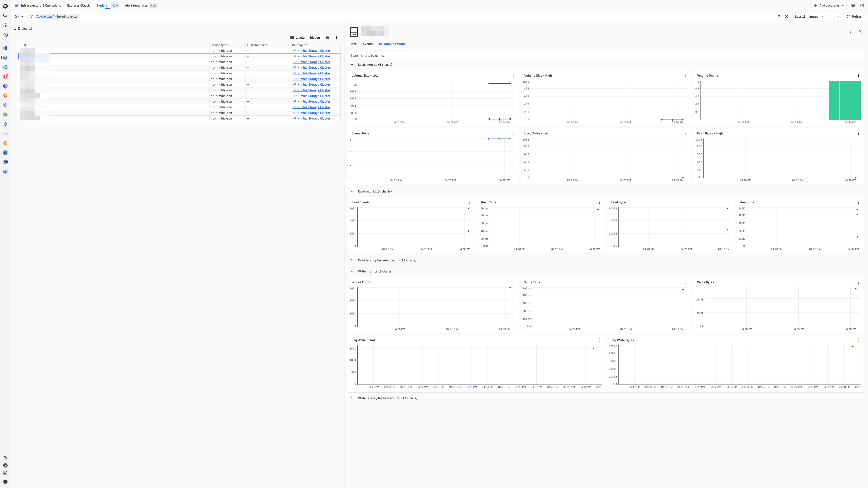
Task: Open Write Bytes chart options menu
Action: point(859,282)
